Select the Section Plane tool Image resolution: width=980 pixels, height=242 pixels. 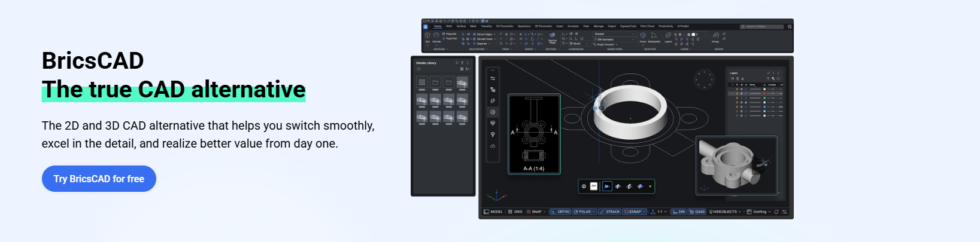click(x=553, y=38)
